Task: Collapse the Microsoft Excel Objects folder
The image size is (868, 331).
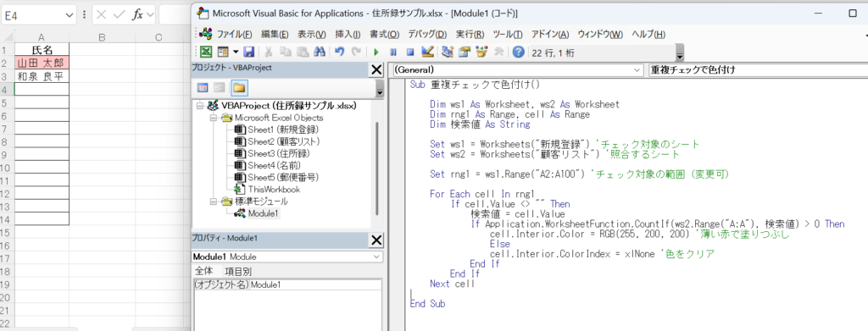Action: 213,118
